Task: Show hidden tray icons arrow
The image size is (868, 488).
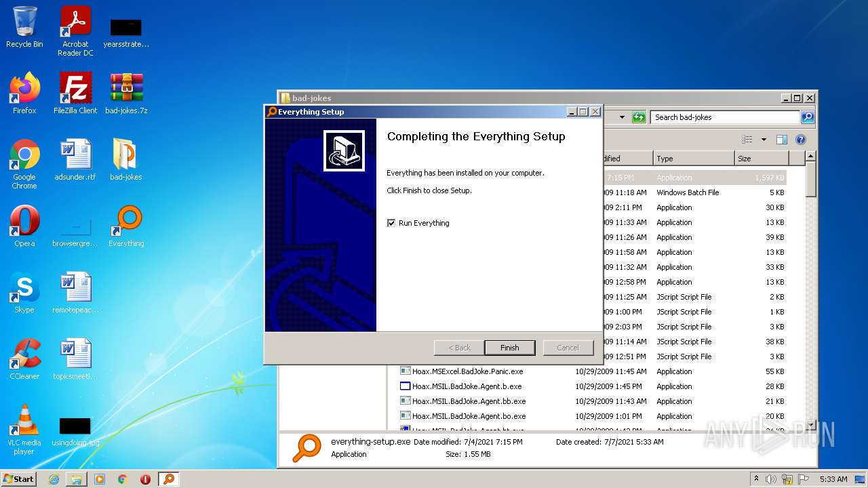Action: (x=756, y=479)
